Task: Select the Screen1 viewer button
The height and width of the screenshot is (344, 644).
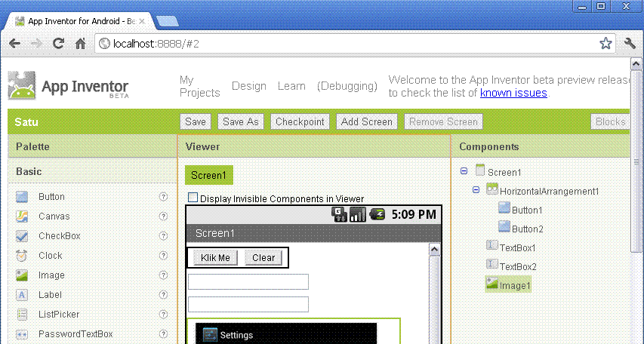Action: (208, 175)
